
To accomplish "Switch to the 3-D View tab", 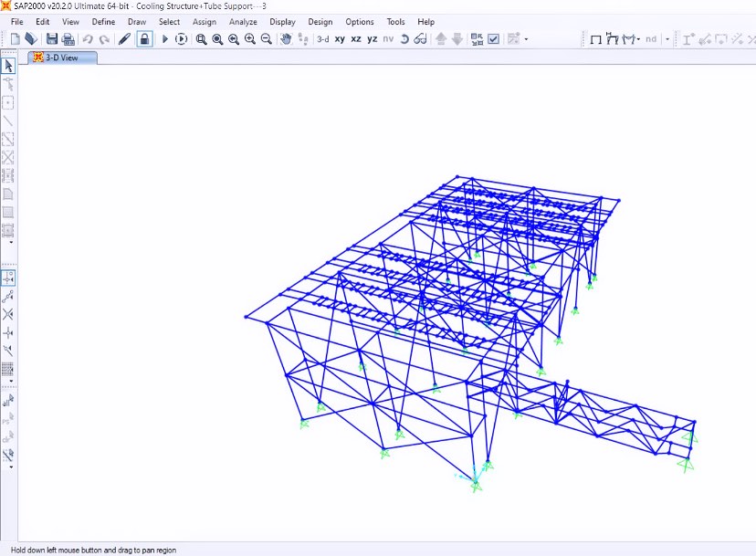I will pos(62,58).
